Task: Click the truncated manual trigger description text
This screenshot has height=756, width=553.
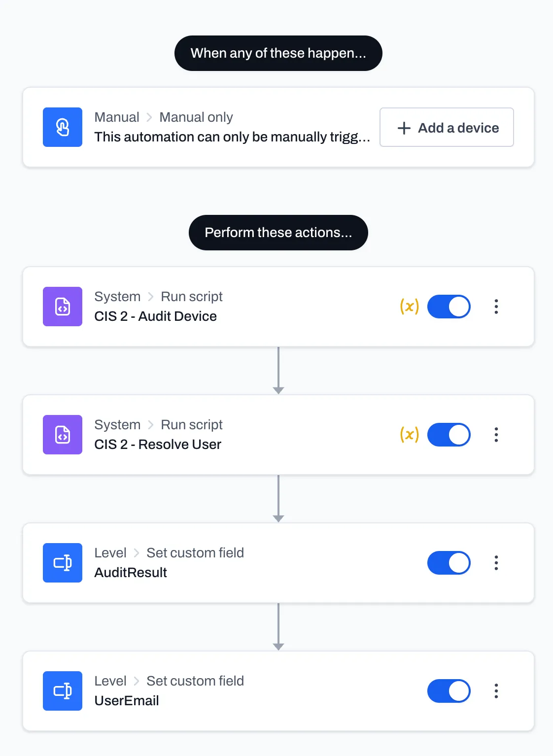Action: (x=232, y=137)
